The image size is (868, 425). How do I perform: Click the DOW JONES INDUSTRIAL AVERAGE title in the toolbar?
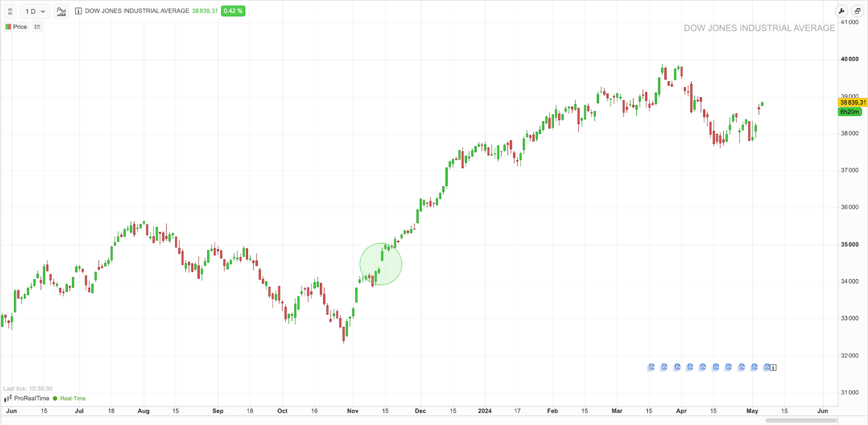point(137,11)
